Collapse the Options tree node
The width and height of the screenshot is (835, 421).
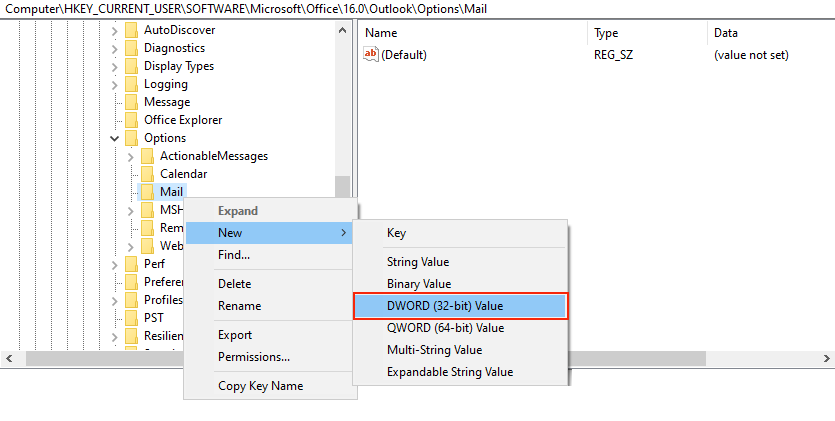[115, 138]
